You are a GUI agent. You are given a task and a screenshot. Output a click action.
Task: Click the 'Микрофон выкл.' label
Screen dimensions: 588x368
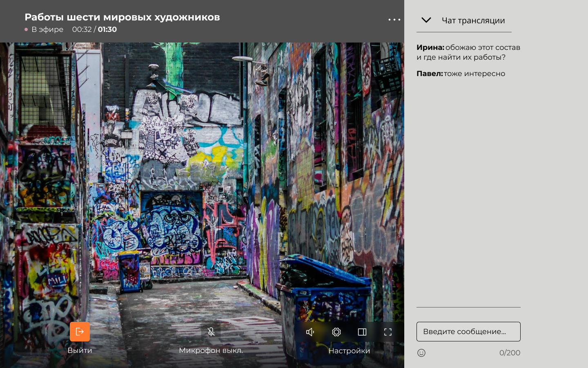point(211,350)
